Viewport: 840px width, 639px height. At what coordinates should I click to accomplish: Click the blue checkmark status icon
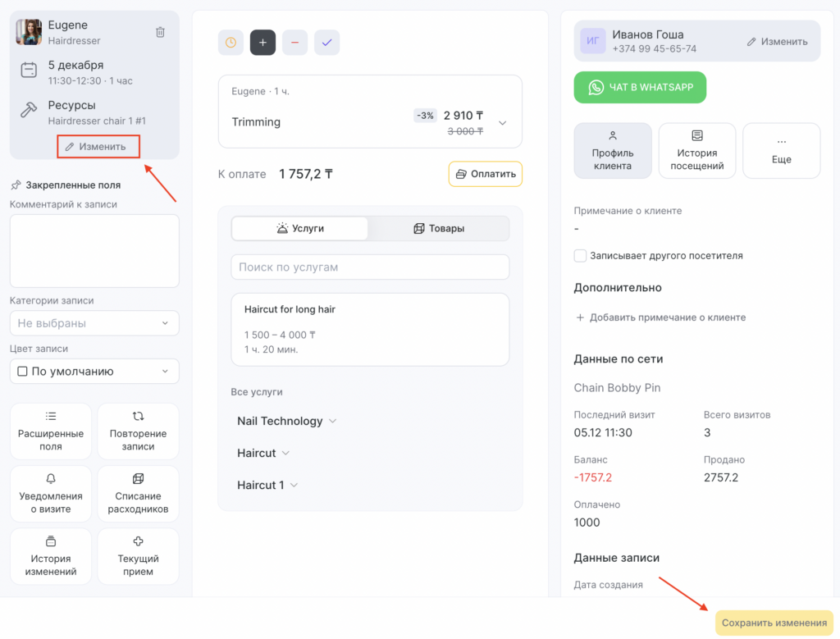click(x=326, y=43)
